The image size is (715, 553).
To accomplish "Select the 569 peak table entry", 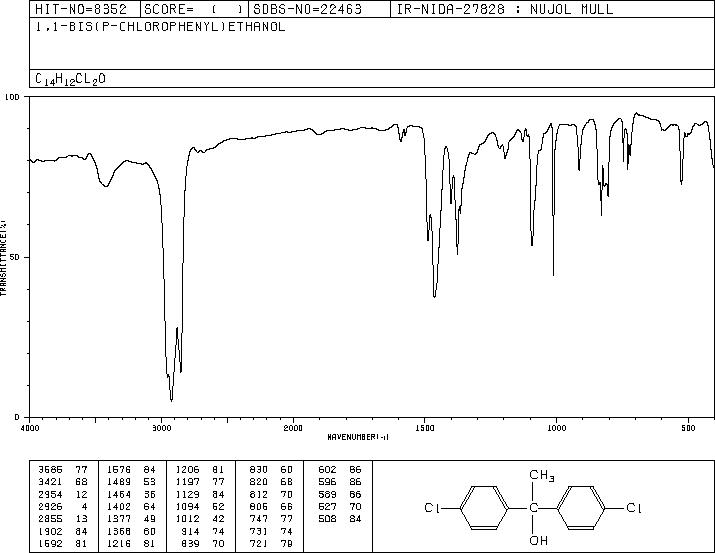I will (x=340, y=494).
